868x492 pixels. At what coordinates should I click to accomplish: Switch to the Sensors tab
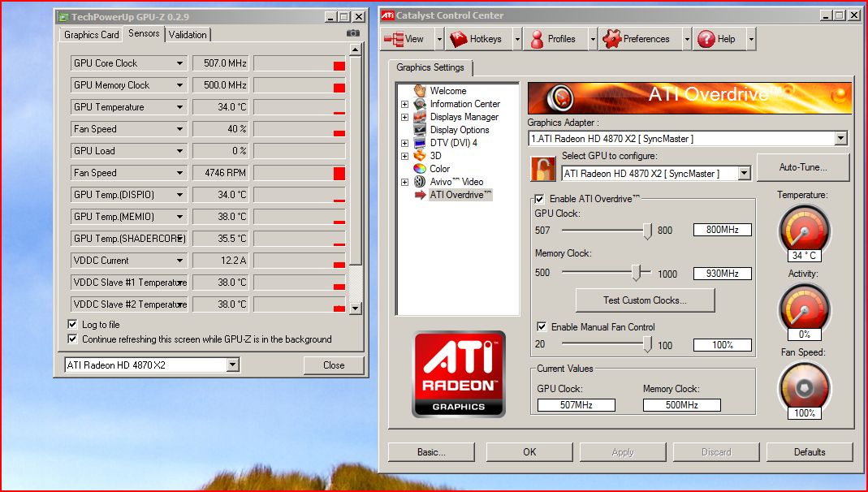click(144, 33)
